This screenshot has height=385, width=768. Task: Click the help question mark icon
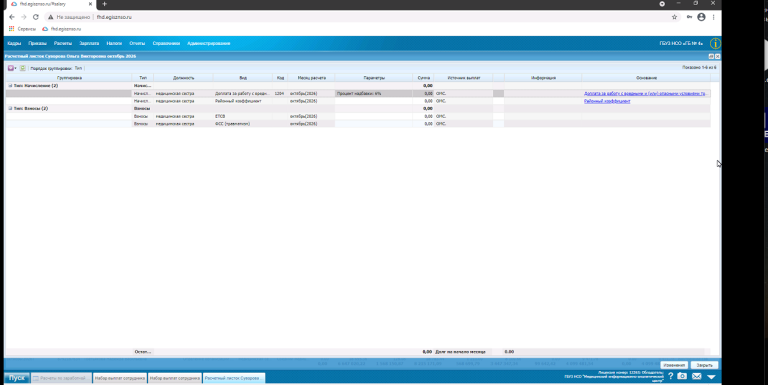click(x=671, y=376)
